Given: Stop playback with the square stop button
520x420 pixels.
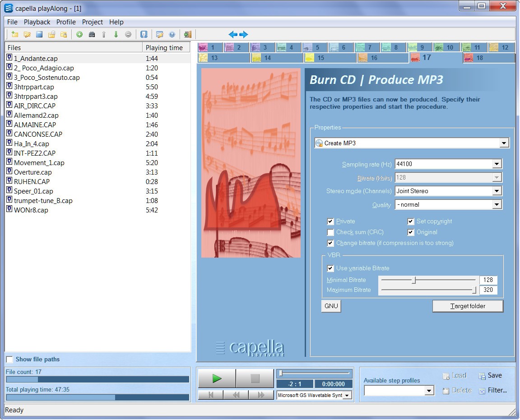Looking at the screenshot, I should (255, 378).
